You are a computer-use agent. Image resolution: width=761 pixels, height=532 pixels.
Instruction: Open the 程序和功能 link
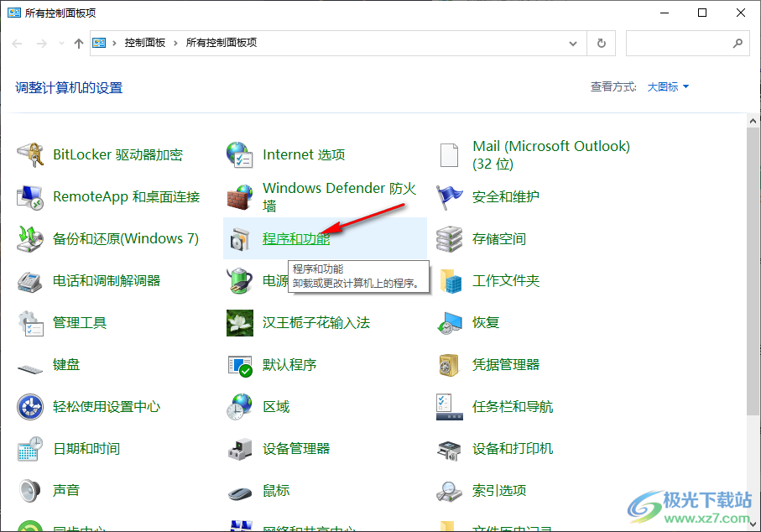[x=296, y=239]
